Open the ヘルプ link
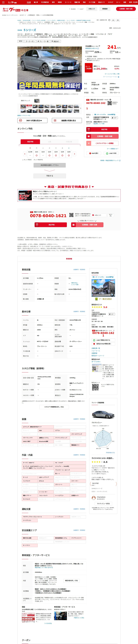 point(81,9)
